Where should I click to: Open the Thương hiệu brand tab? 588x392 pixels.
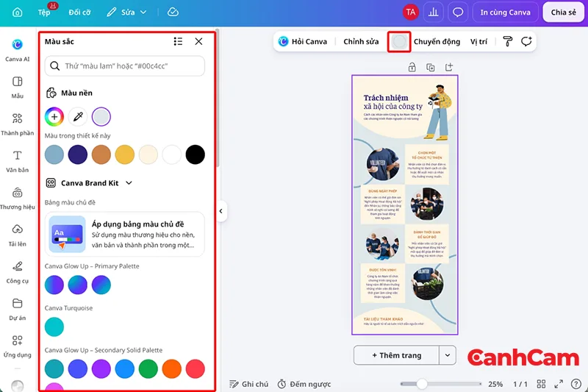(x=17, y=199)
